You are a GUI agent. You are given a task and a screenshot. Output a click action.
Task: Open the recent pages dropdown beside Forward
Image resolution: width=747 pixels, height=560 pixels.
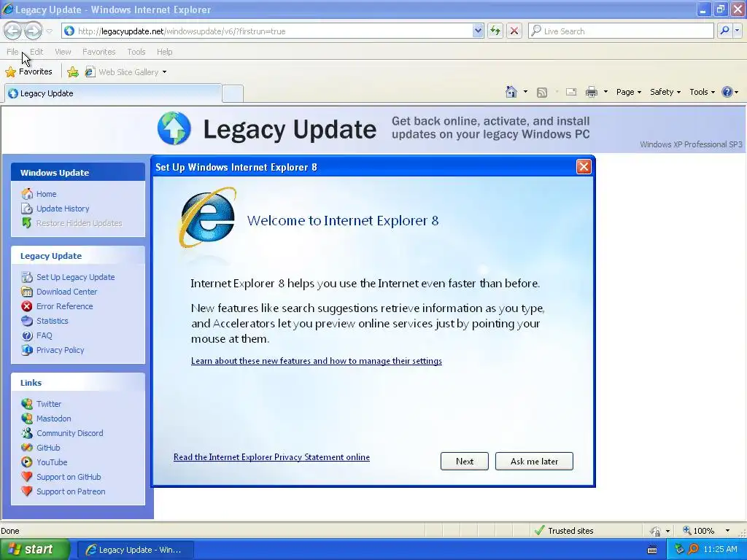click(x=50, y=31)
